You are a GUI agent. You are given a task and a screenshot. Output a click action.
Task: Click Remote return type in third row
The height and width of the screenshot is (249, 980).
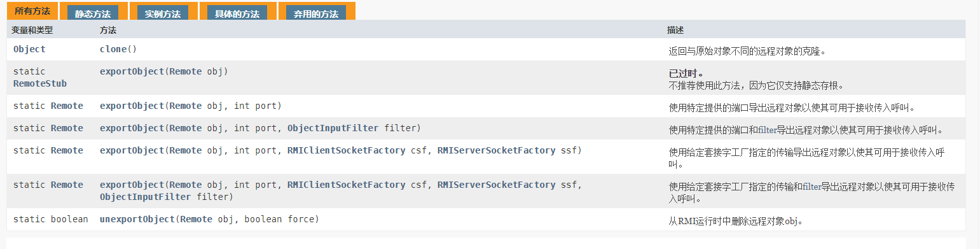(67, 106)
